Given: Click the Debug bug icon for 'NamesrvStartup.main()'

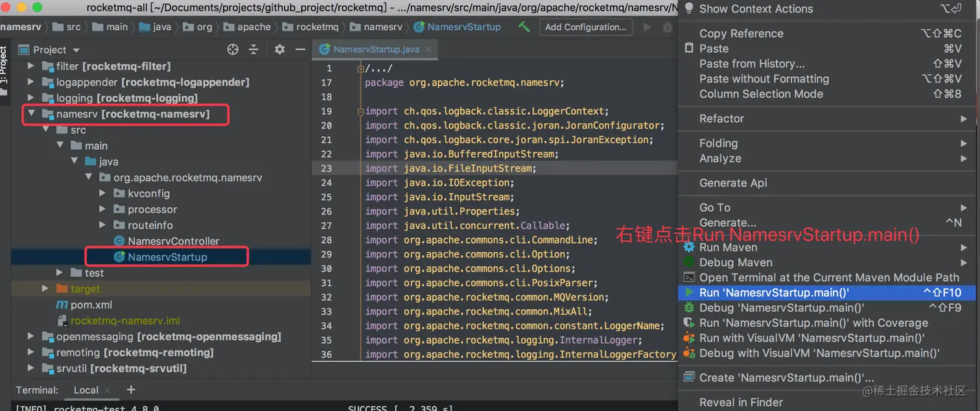Looking at the screenshot, I should click(x=689, y=307).
